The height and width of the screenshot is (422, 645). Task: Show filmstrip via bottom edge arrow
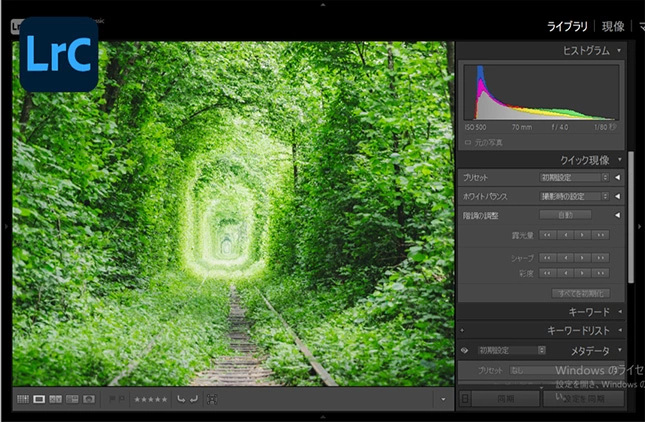[323, 417]
